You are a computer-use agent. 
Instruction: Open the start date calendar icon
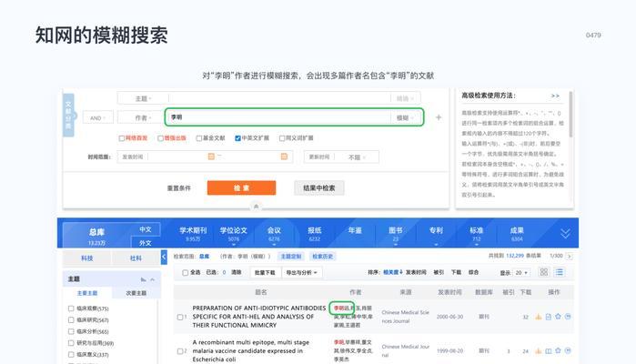[x=211, y=157]
